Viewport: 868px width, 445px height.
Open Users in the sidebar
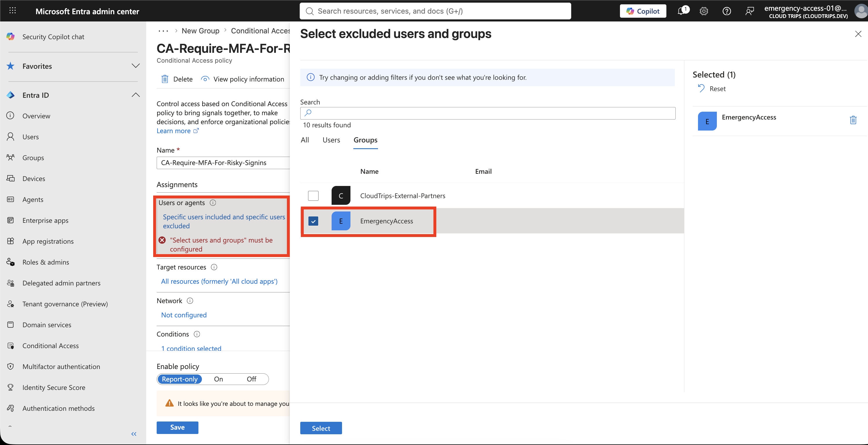tap(31, 137)
